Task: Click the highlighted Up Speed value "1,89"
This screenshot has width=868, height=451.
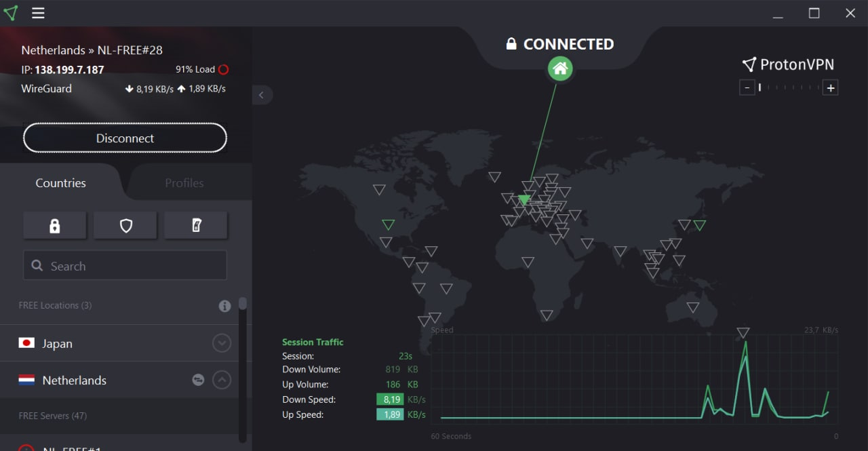Action: (x=391, y=414)
